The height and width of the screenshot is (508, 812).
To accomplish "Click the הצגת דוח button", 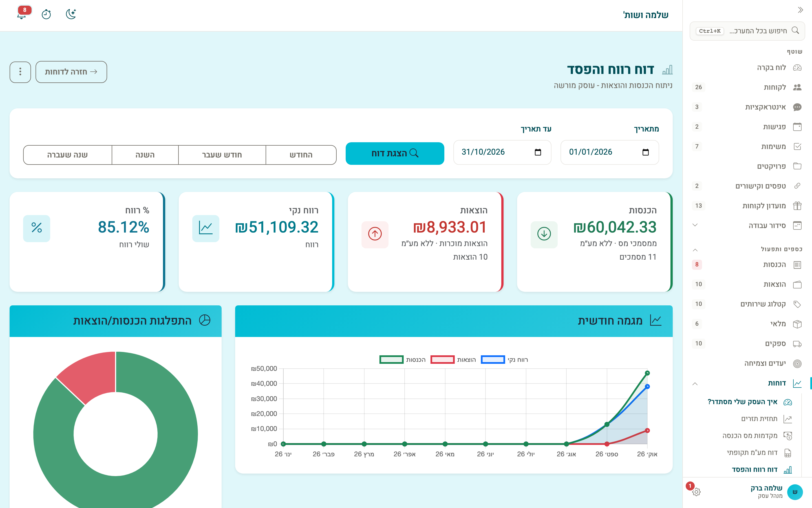I will 395,154.
